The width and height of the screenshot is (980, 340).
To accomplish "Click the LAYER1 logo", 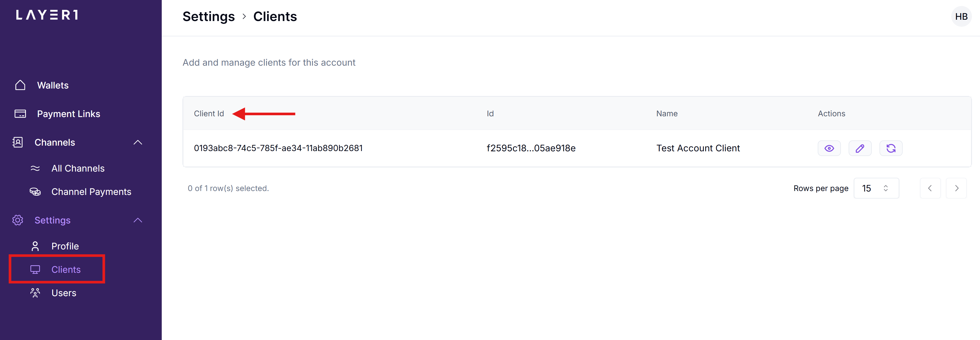I will tap(47, 15).
